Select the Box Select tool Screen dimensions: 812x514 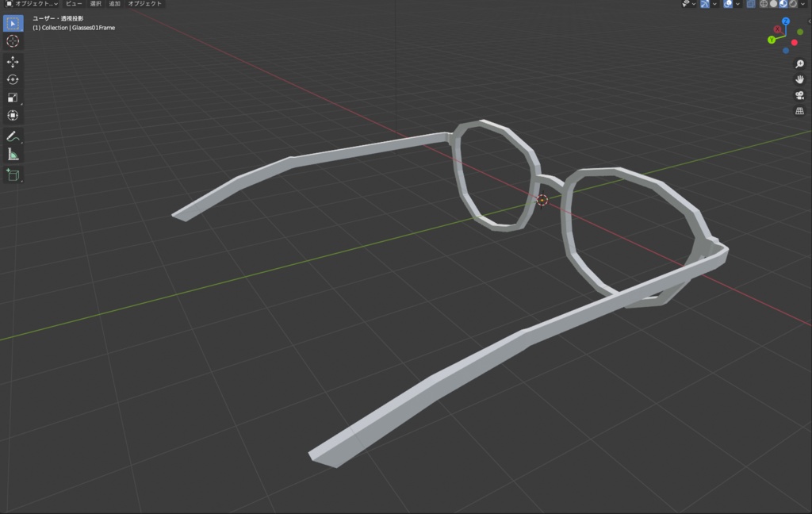(13, 23)
